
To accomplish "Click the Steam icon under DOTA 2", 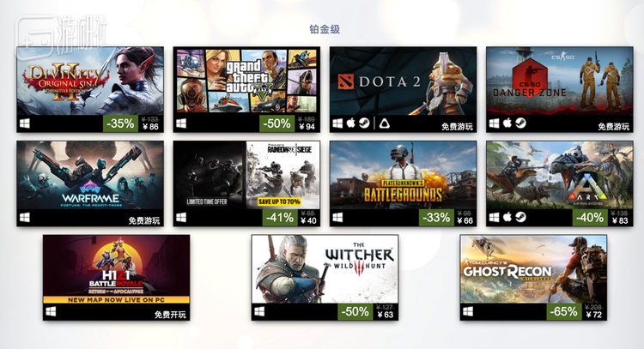I will 364,123.
